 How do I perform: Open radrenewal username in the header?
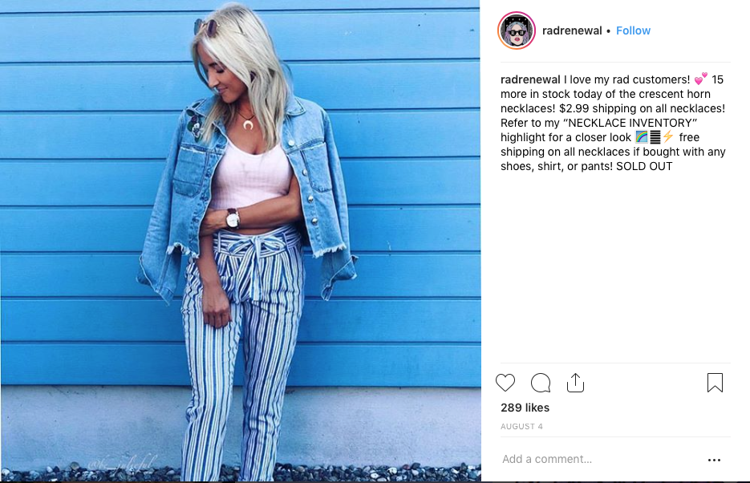tap(572, 31)
